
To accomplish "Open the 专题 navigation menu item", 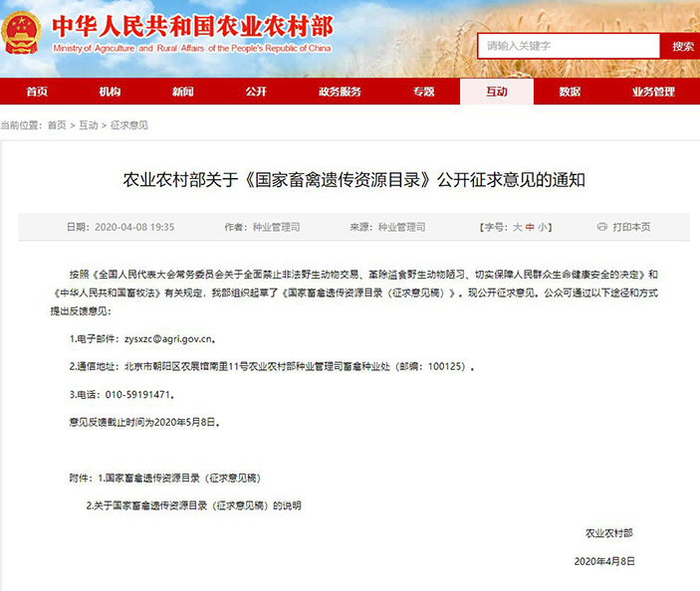I will pyautogui.click(x=423, y=92).
